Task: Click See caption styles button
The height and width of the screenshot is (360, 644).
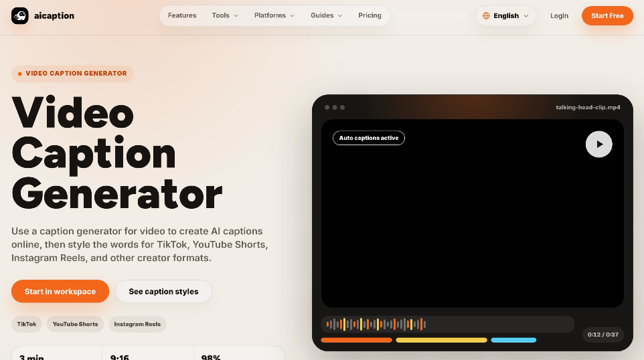Action: point(163,292)
